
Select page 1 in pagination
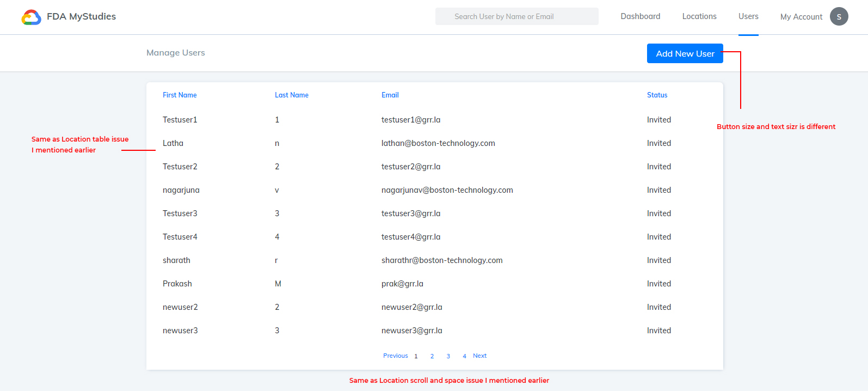[x=416, y=356]
